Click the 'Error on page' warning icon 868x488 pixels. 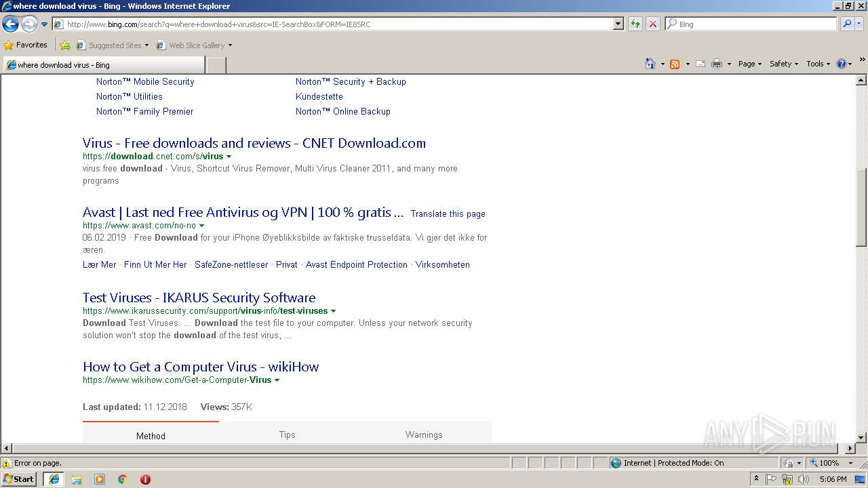pyautogui.click(x=7, y=463)
